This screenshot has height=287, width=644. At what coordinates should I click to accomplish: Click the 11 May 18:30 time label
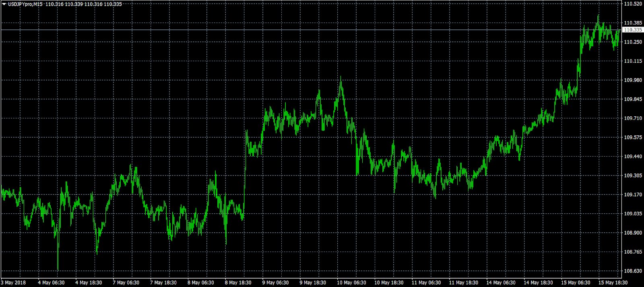[464, 283]
